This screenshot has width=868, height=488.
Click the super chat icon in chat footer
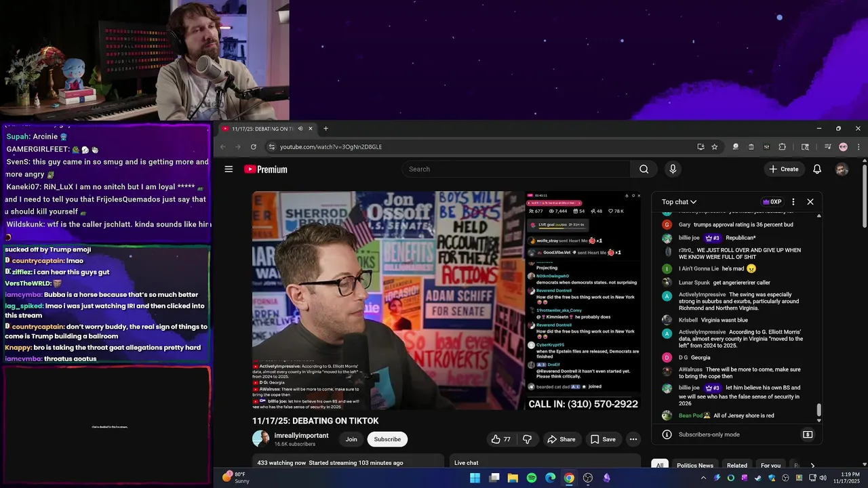[x=808, y=434]
